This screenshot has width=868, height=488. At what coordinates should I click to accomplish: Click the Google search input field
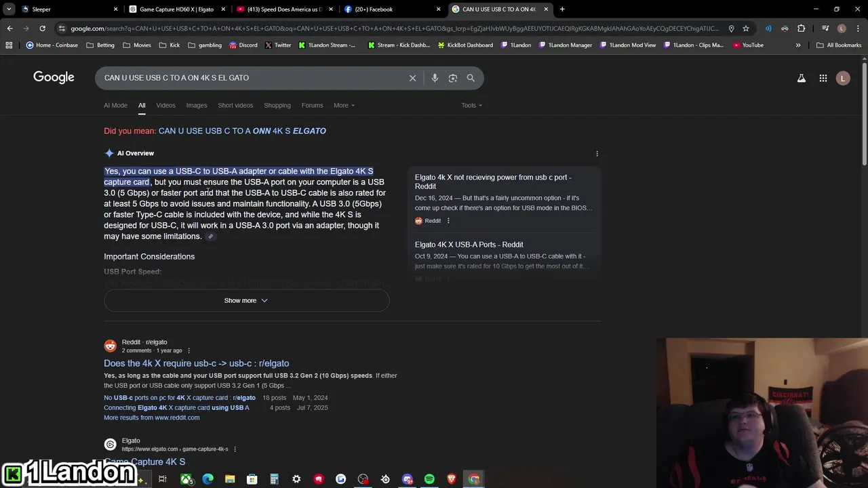tap(254, 78)
